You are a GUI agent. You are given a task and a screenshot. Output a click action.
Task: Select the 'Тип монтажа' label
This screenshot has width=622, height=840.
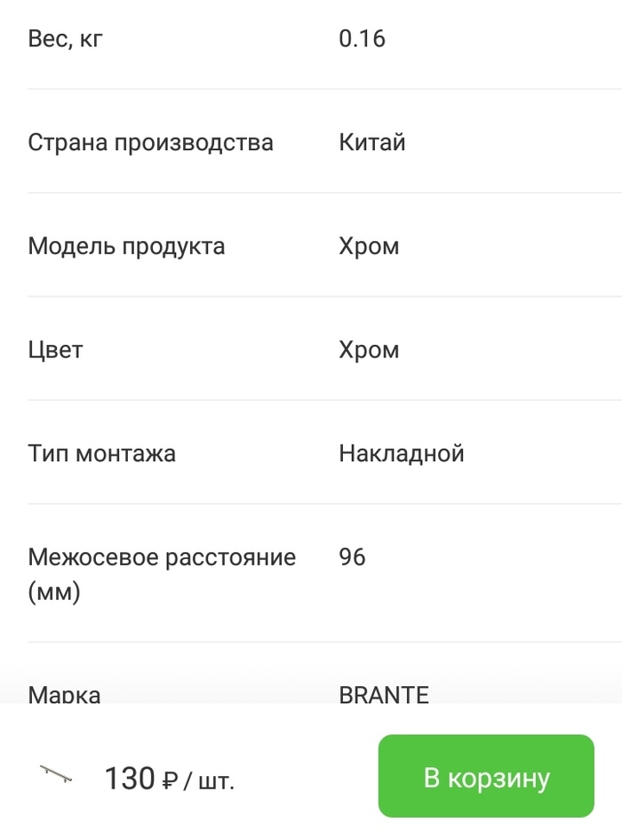[x=101, y=453]
